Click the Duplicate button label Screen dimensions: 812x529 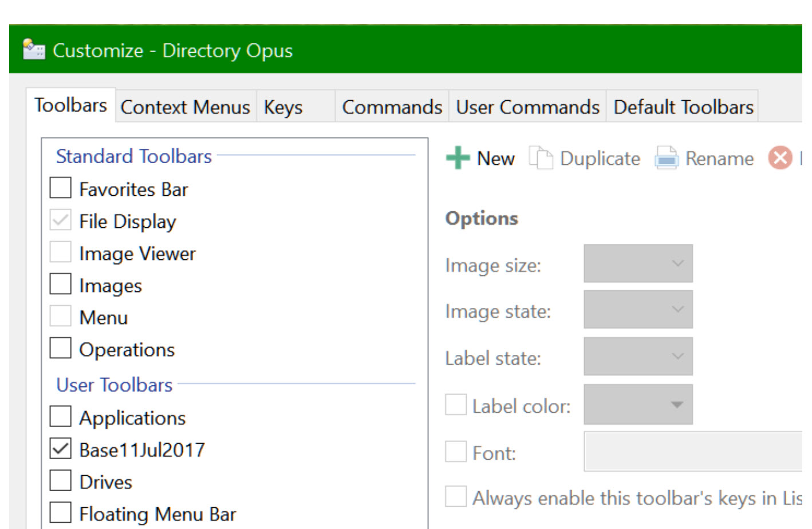tap(600, 159)
